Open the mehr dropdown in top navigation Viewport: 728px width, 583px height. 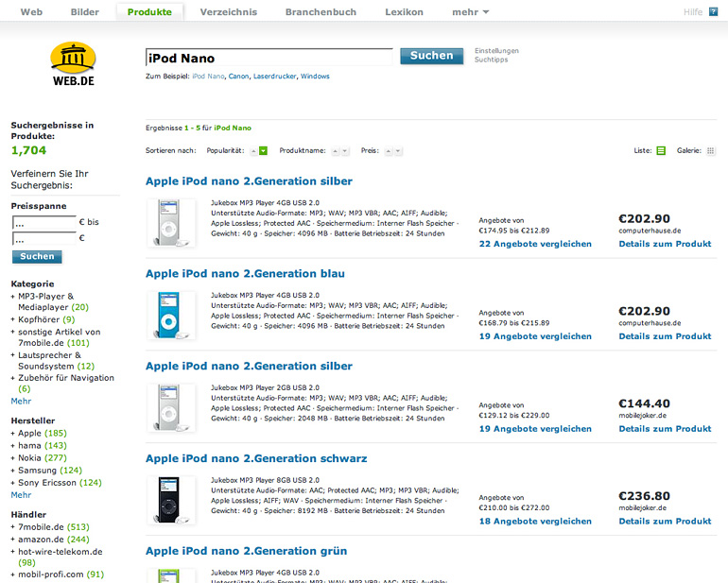tap(470, 12)
